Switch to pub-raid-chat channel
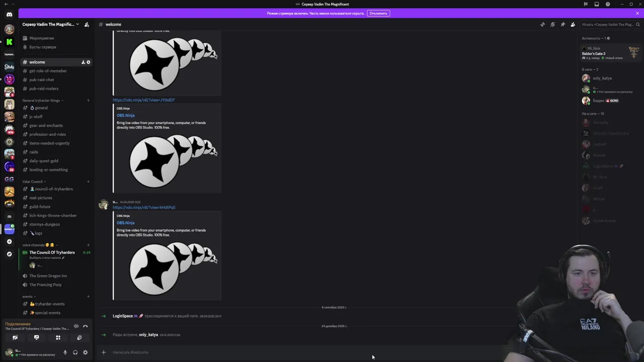The width and height of the screenshot is (644, 362). click(x=56, y=79)
